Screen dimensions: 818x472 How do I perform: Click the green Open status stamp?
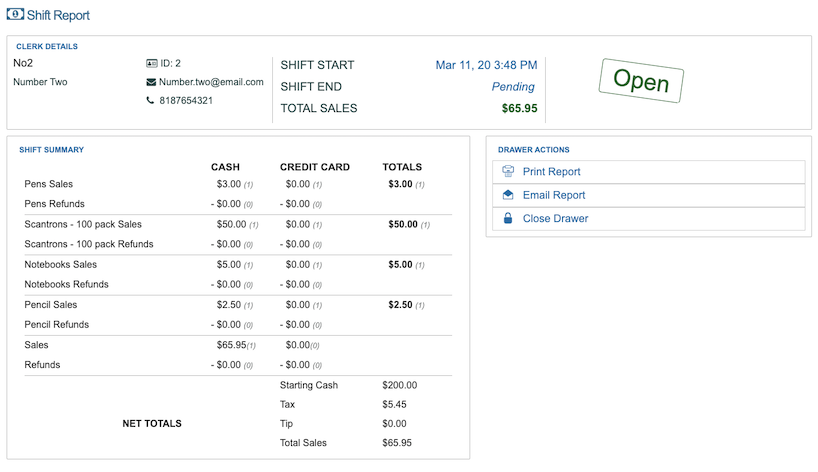tap(640, 81)
